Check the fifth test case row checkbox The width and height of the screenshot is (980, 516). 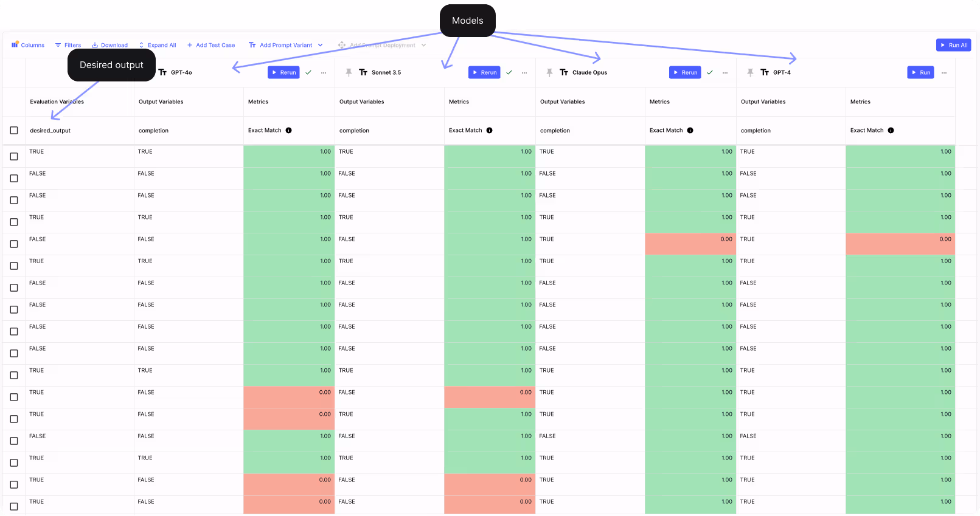pyautogui.click(x=14, y=244)
